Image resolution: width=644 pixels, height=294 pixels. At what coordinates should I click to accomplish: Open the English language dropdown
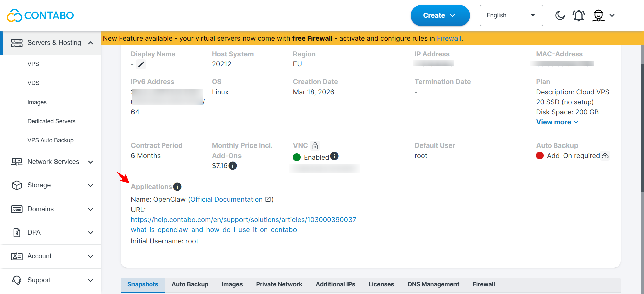click(511, 15)
